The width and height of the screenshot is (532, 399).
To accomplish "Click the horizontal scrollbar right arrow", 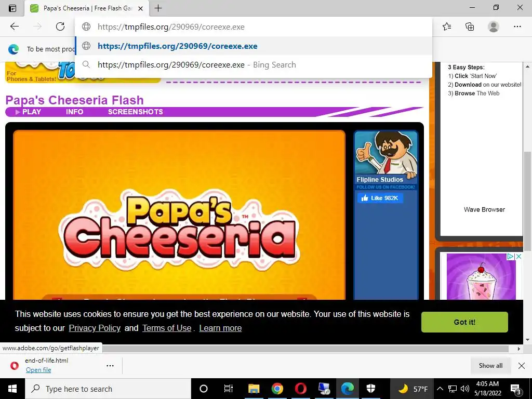I will pos(519,349).
